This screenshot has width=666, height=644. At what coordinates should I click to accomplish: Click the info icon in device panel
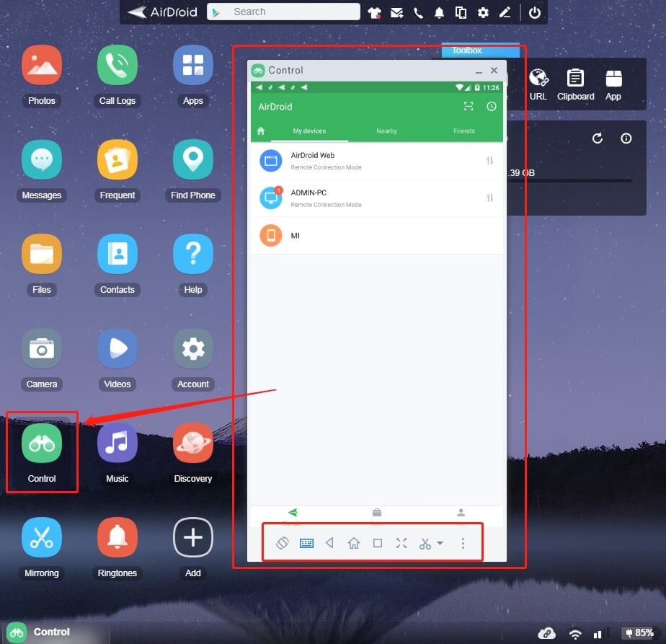coord(626,138)
